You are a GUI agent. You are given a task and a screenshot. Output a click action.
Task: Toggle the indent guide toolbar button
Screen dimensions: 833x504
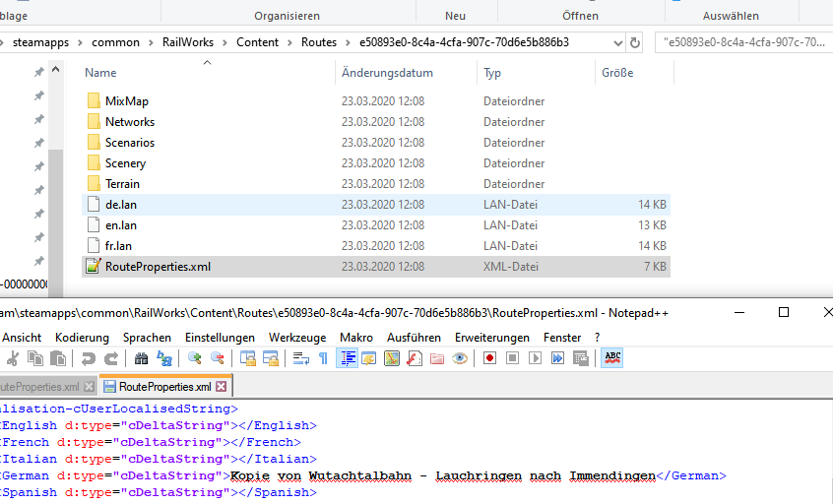347,358
